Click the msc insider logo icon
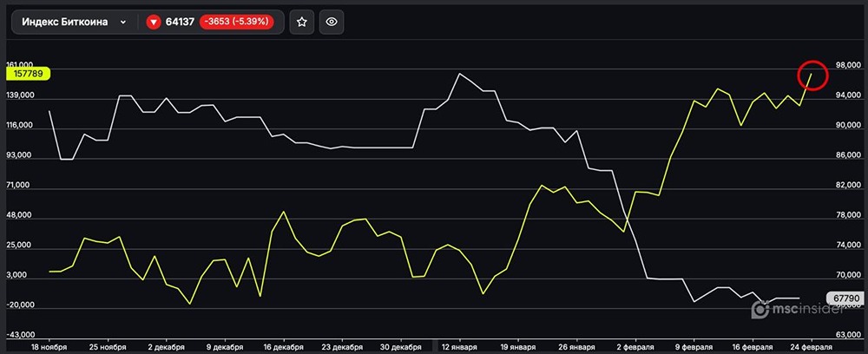Viewport: 868px width, 354px height. click(759, 308)
